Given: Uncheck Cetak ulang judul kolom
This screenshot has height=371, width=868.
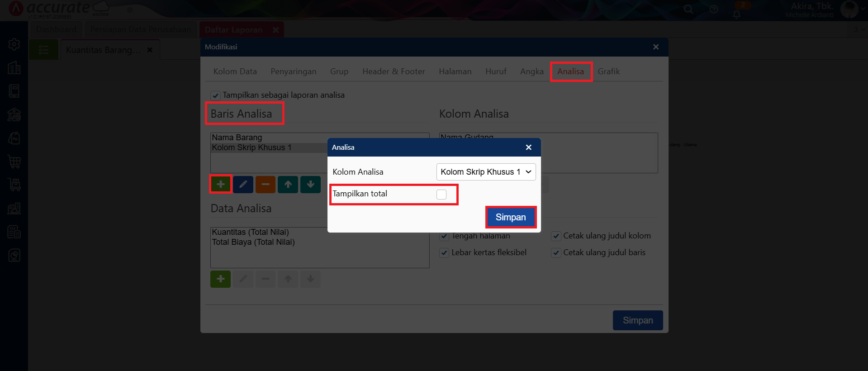Looking at the screenshot, I should (556, 236).
